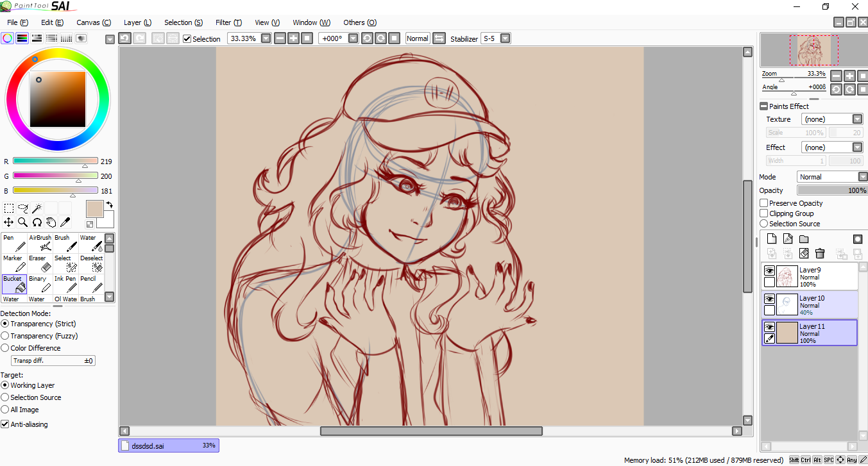
Task: Enable the Preserve Opacity checkbox
Action: (764, 203)
